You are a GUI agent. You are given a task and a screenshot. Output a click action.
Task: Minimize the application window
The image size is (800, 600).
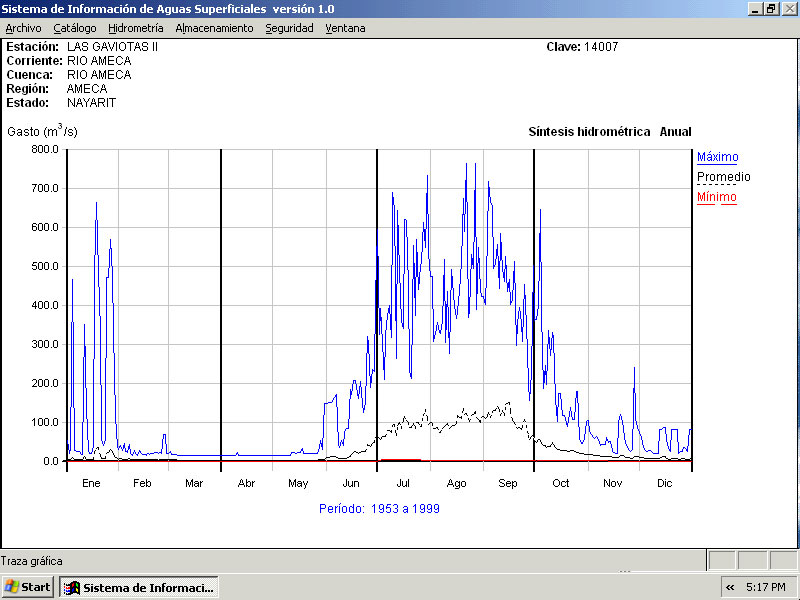[755, 8]
